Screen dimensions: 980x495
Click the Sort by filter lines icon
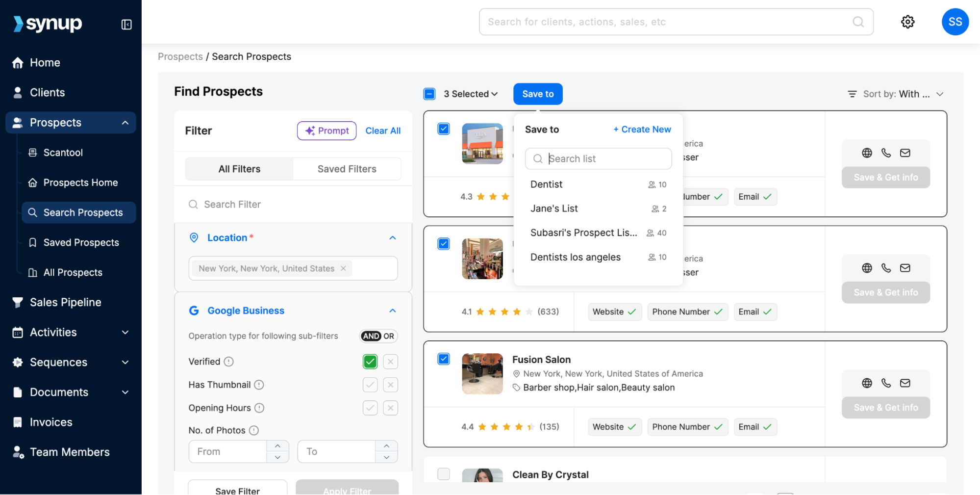tap(852, 94)
